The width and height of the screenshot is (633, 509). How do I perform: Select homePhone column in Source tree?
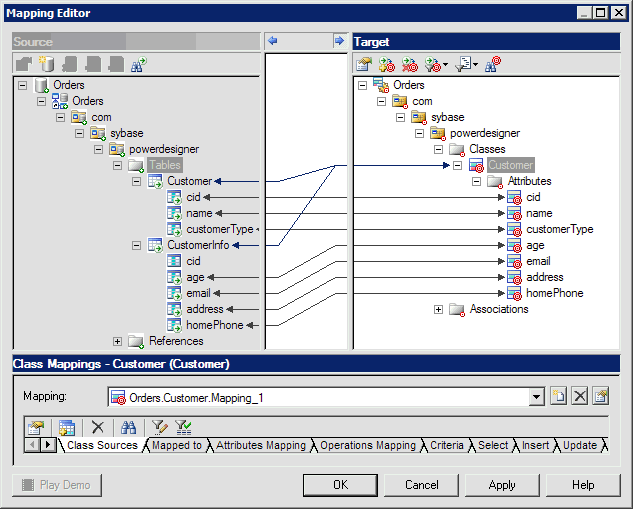pyautogui.click(x=215, y=325)
